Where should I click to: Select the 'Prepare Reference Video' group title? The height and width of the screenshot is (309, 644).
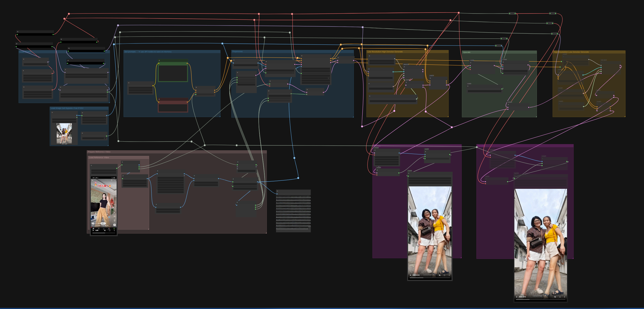99,152
